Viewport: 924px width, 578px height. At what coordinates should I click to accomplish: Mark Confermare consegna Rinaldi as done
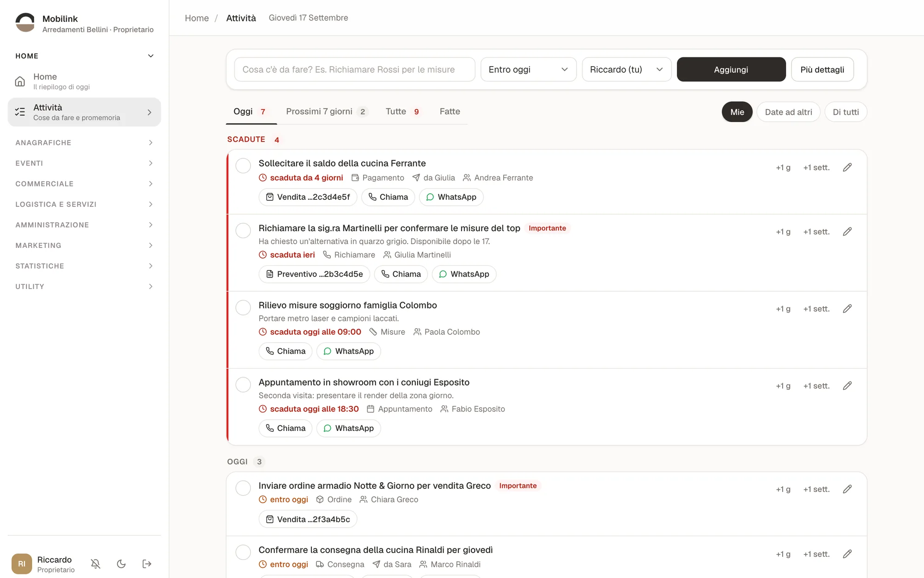coord(243,552)
